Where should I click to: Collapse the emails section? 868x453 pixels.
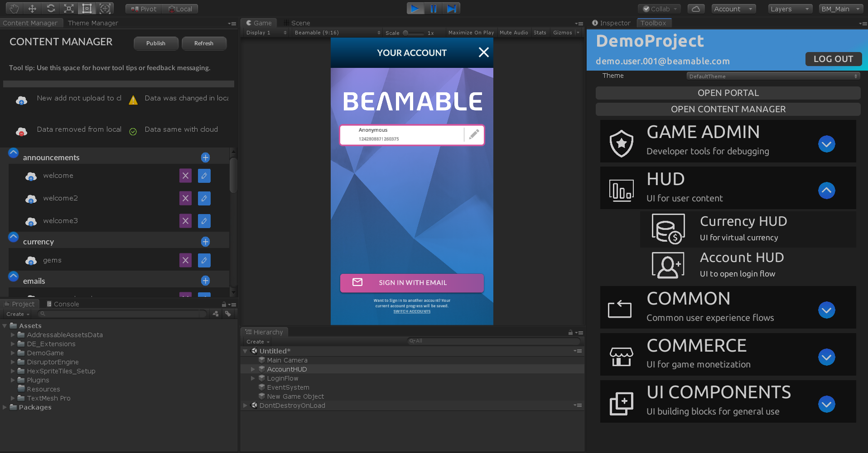13,276
